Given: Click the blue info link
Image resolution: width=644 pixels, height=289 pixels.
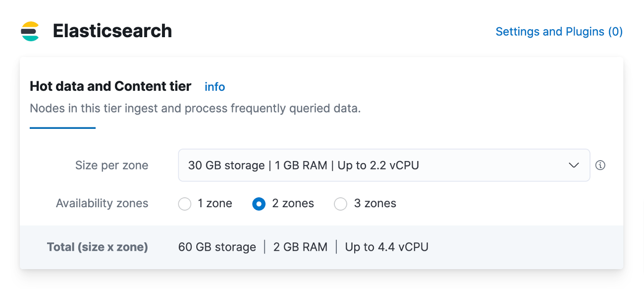Looking at the screenshot, I should 215,87.
